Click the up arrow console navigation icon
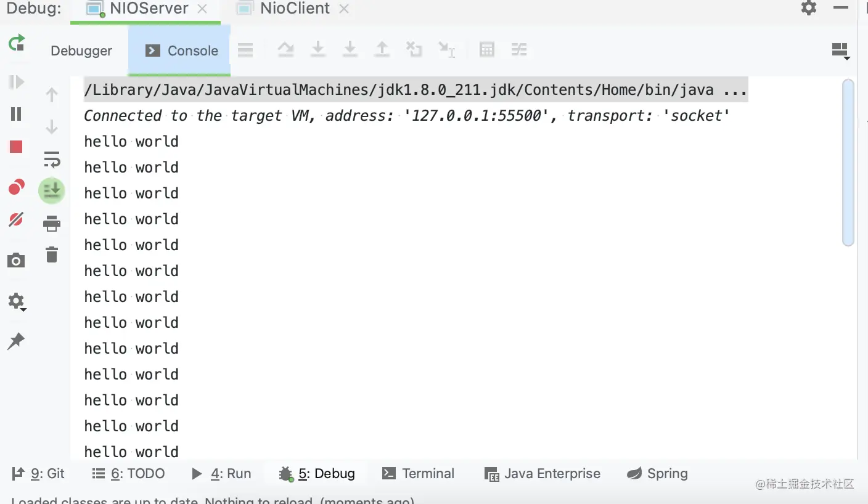 click(52, 95)
